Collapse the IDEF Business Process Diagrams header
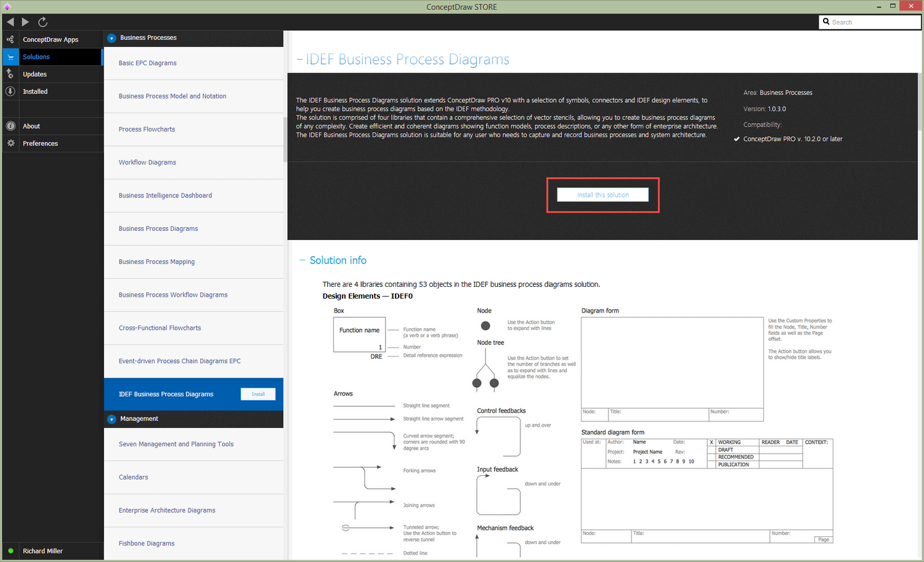 pyautogui.click(x=300, y=60)
